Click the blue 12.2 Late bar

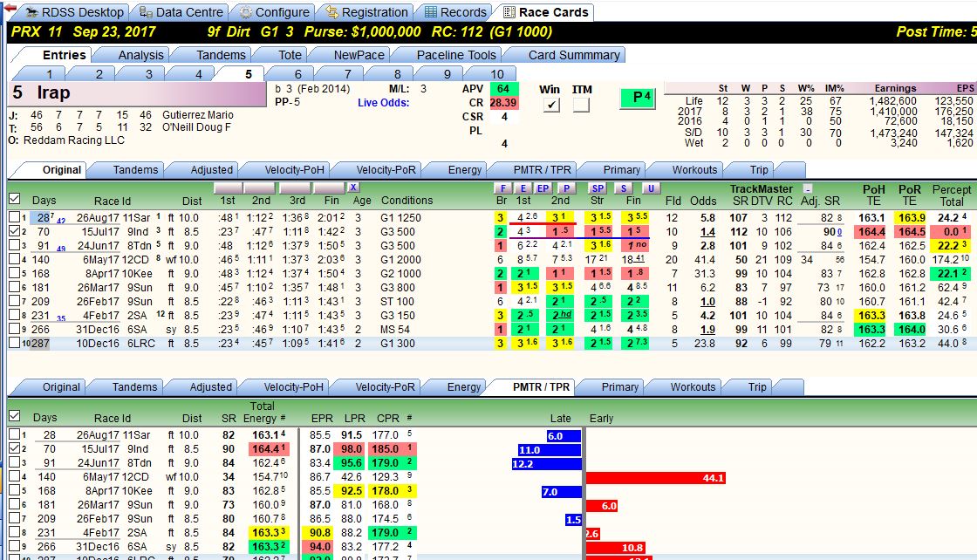(546, 464)
